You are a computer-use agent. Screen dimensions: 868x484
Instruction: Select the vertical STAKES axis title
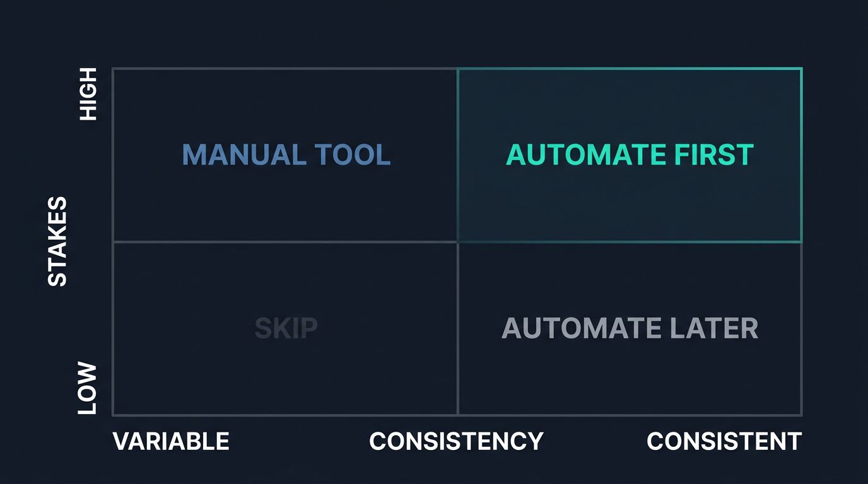point(57,242)
